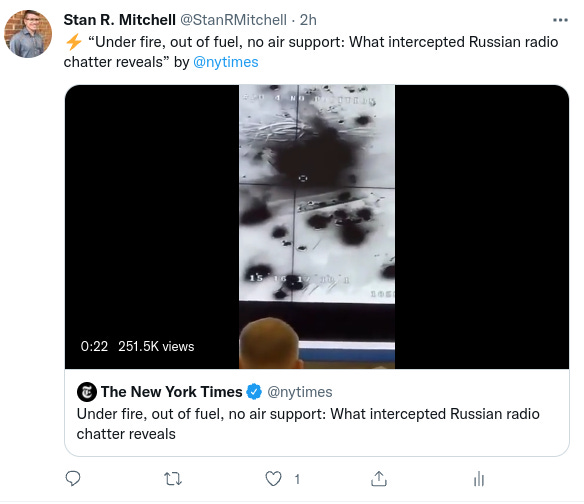Click the like count number
The height and width of the screenshot is (504, 584).
click(x=297, y=479)
